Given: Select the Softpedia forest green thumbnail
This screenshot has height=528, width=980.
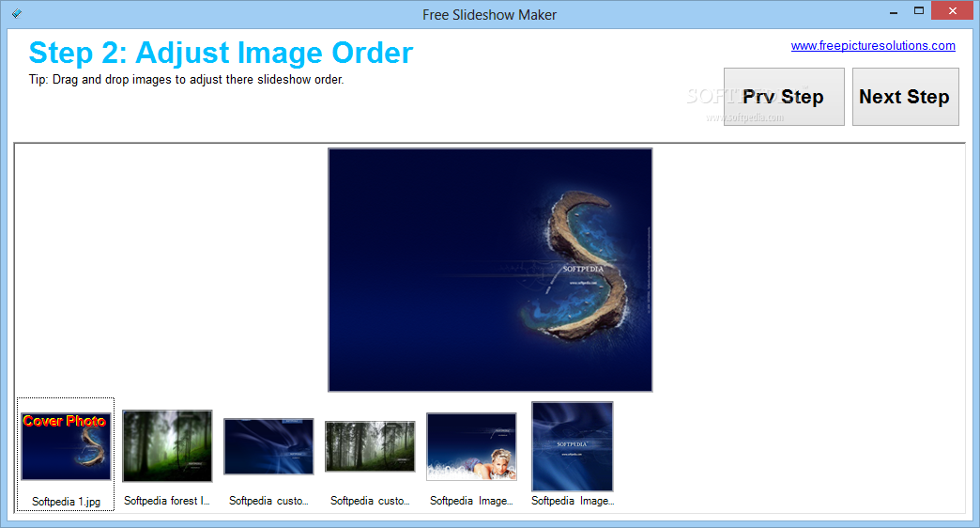Looking at the screenshot, I should click(x=167, y=445).
